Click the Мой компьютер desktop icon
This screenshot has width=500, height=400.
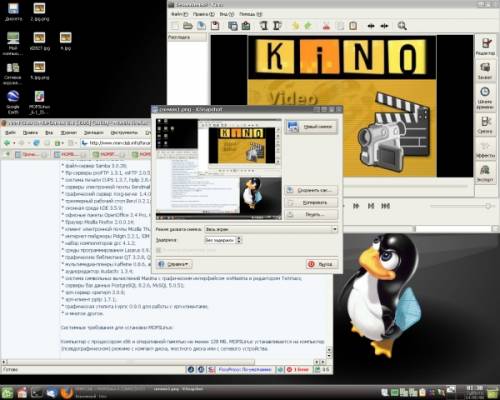pyautogui.click(x=13, y=43)
